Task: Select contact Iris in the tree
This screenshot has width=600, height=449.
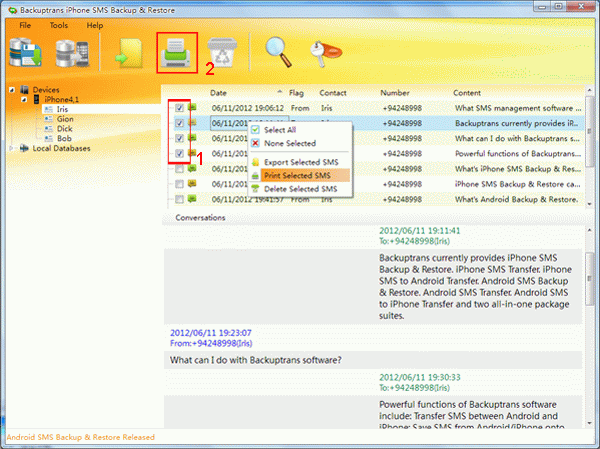Action: 62,109
